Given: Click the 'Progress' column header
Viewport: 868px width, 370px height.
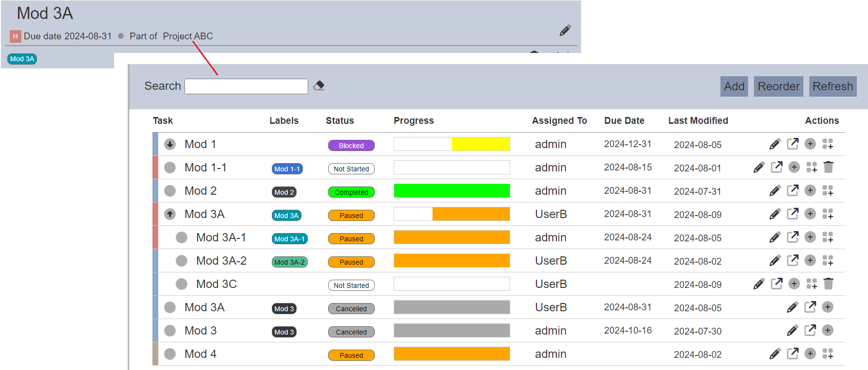Looking at the screenshot, I should [x=414, y=121].
